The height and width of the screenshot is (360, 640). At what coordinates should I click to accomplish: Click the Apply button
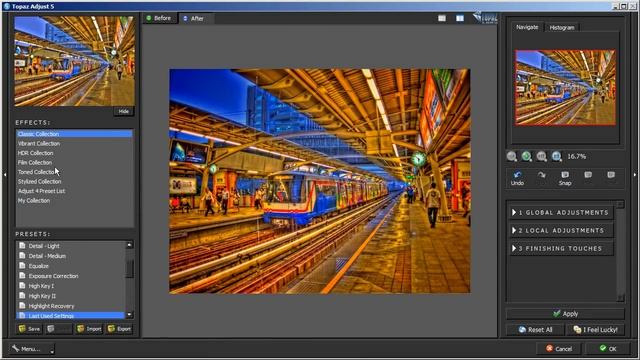pos(565,314)
